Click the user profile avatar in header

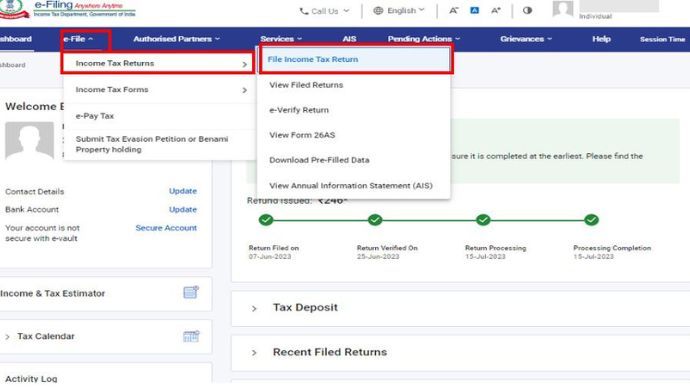pos(563,9)
